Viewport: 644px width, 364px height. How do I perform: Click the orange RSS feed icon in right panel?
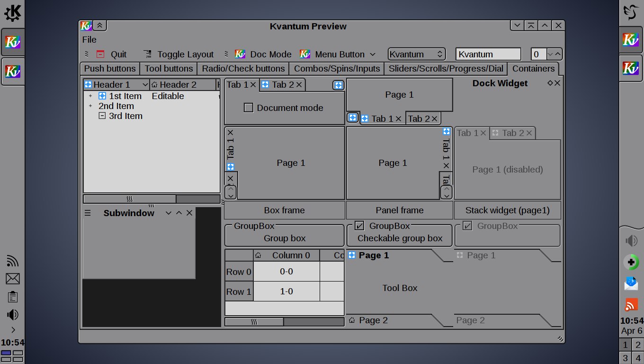pyautogui.click(x=631, y=304)
